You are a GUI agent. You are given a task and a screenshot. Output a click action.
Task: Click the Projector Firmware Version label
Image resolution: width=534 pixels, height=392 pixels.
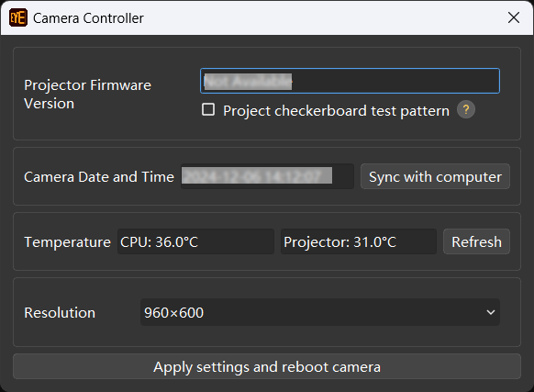click(87, 95)
